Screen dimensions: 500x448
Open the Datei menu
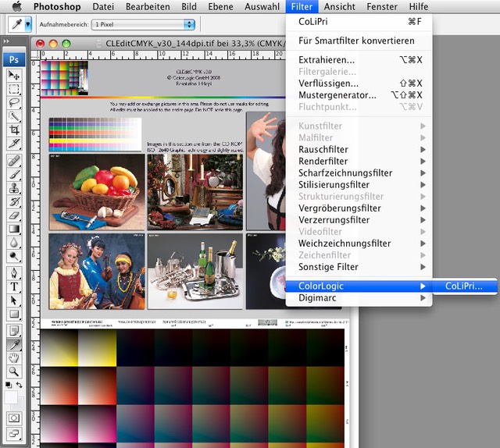click(x=103, y=6)
